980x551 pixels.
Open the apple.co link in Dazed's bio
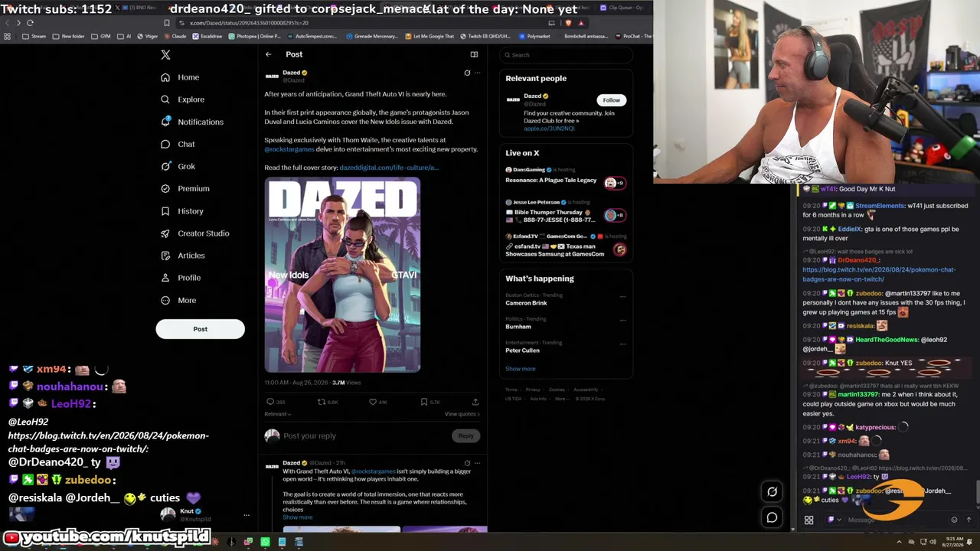(x=549, y=129)
